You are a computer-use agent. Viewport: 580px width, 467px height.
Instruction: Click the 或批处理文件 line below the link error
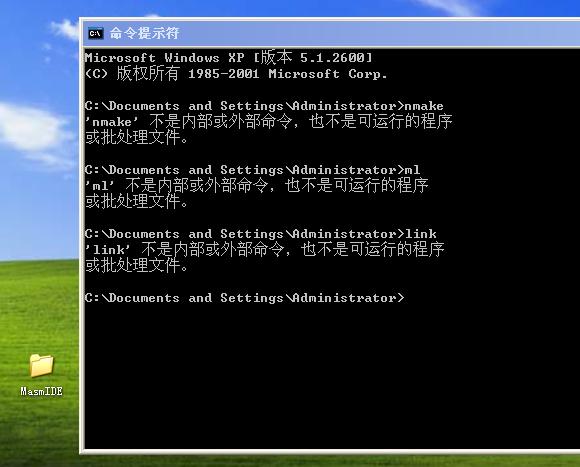coord(137,265)
